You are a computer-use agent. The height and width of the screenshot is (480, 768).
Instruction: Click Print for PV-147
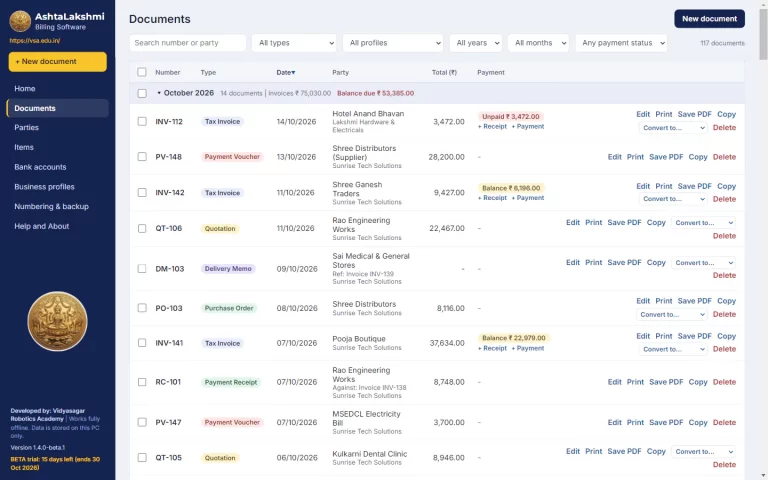(635, 422)
